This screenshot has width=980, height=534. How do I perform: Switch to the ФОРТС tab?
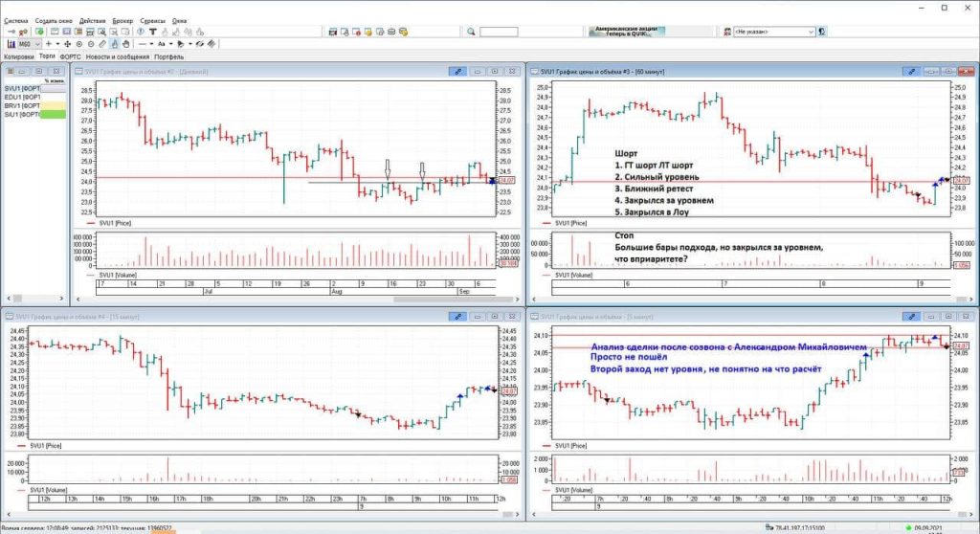pos(71,56)
